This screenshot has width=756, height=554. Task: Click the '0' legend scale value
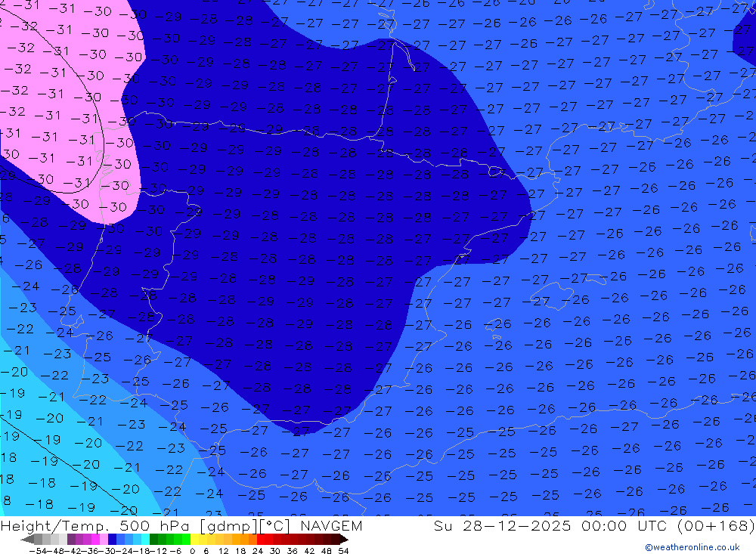coord(192,551)
